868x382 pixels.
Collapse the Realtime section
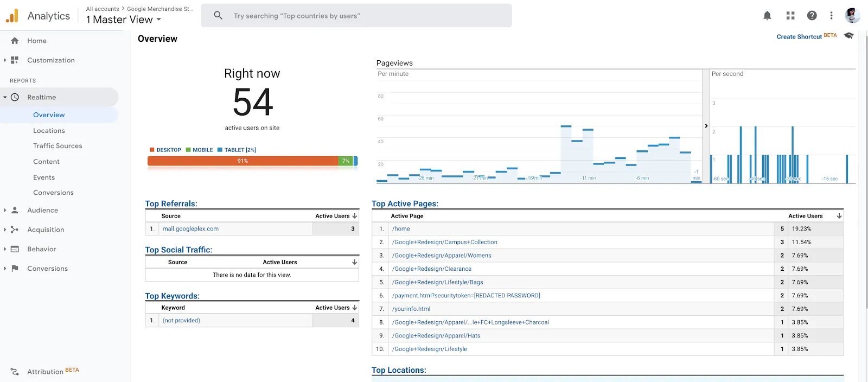(5, 97)
